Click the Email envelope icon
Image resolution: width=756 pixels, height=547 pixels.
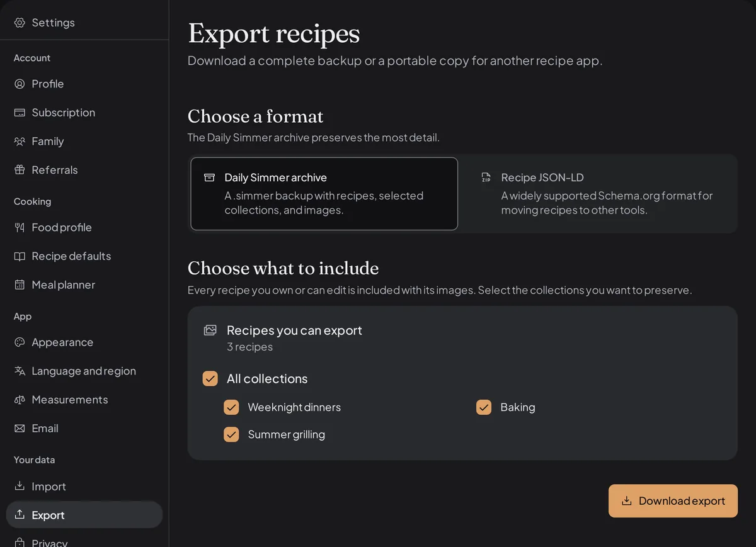(x=20, y=428)
